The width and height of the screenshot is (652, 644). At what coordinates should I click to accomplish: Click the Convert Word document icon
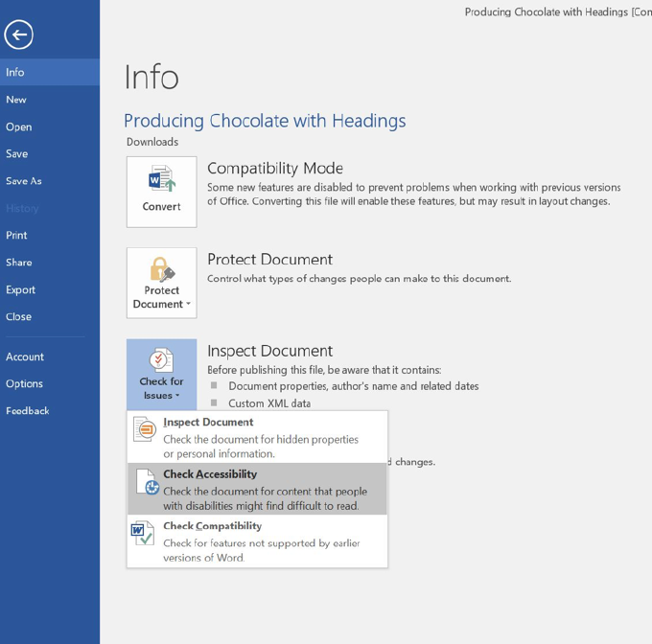click(x=162, y=178)
